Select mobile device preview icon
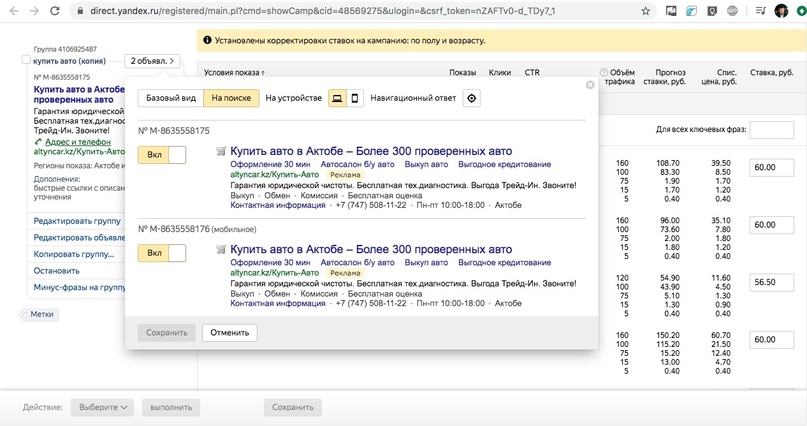 pyautogui.click(x=355, y=98)
